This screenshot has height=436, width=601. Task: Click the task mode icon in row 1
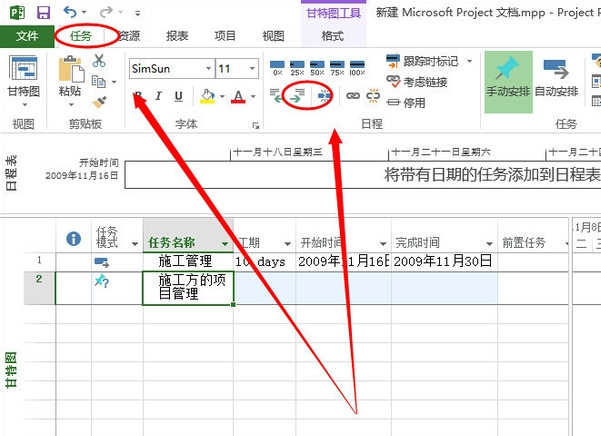[102, 262]
